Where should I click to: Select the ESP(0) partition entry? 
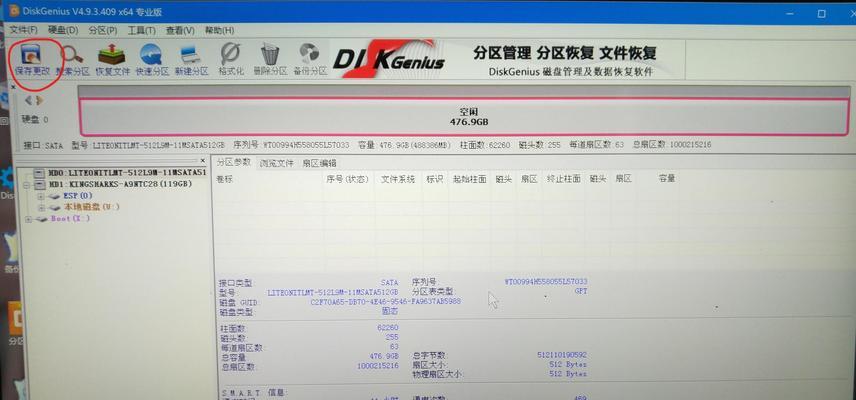(x=78, y=196)
